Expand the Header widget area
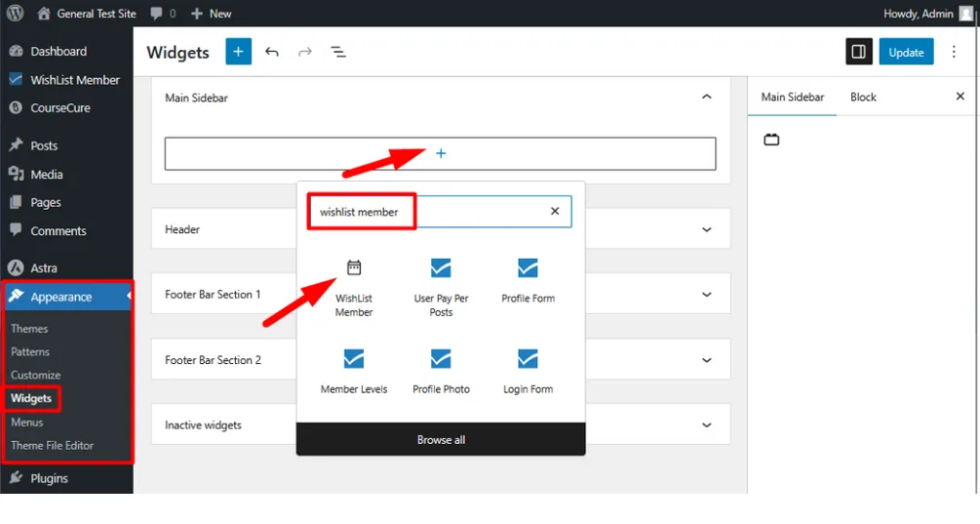This screenshot has width=980, height=524. click(x=706, y=229)
